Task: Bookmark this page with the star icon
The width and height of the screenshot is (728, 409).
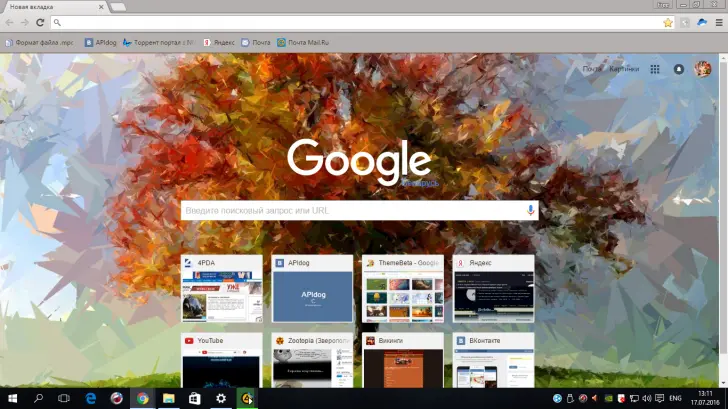Action: pyautogui.click(x=667, y=22)
